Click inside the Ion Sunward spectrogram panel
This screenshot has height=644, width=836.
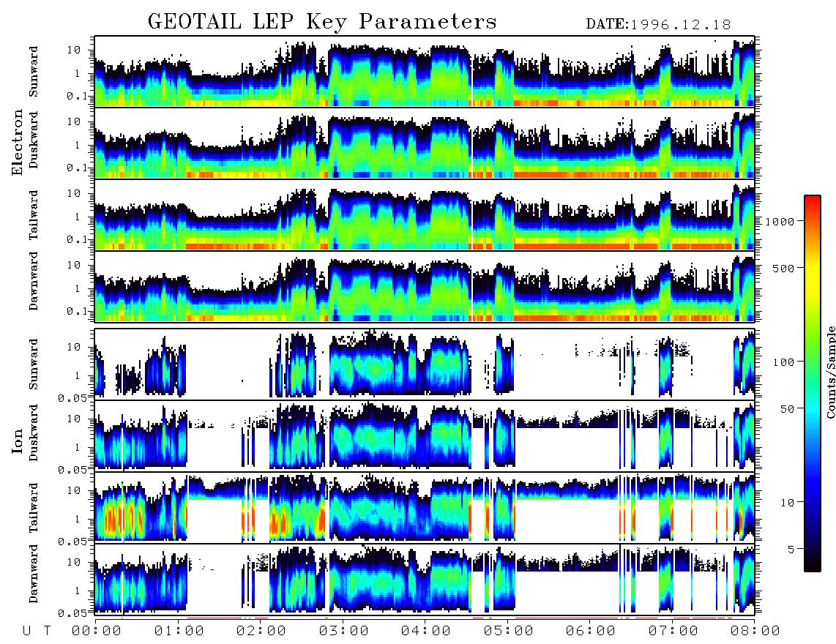point(425,364)
